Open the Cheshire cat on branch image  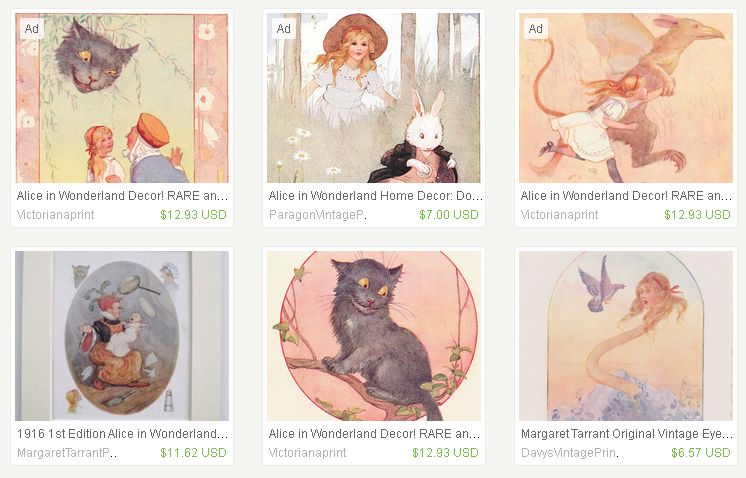(x=373, y=336)
